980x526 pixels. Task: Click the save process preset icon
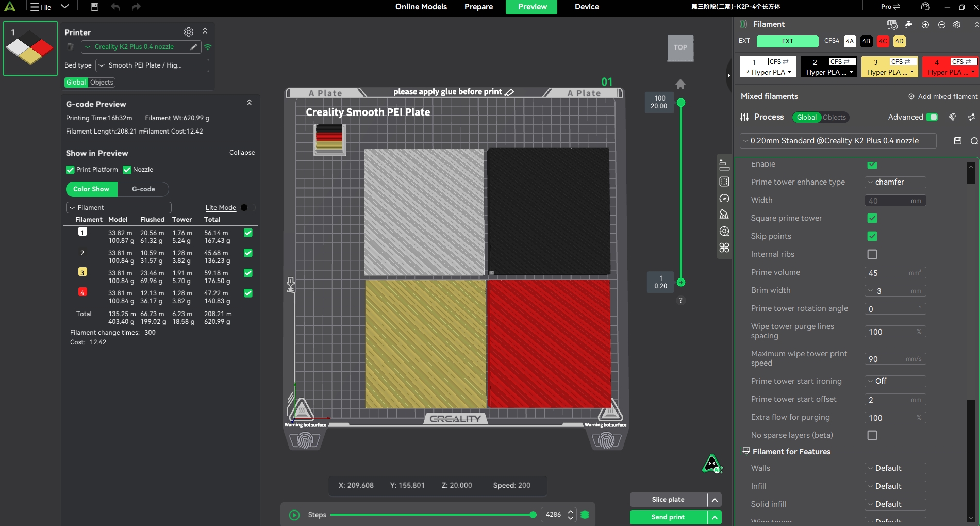(x=958, y=141)
